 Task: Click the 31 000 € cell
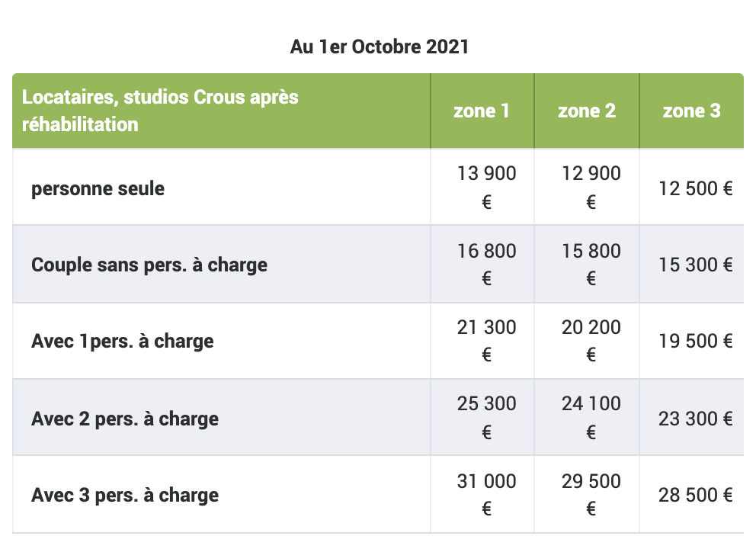pos(486,495)
